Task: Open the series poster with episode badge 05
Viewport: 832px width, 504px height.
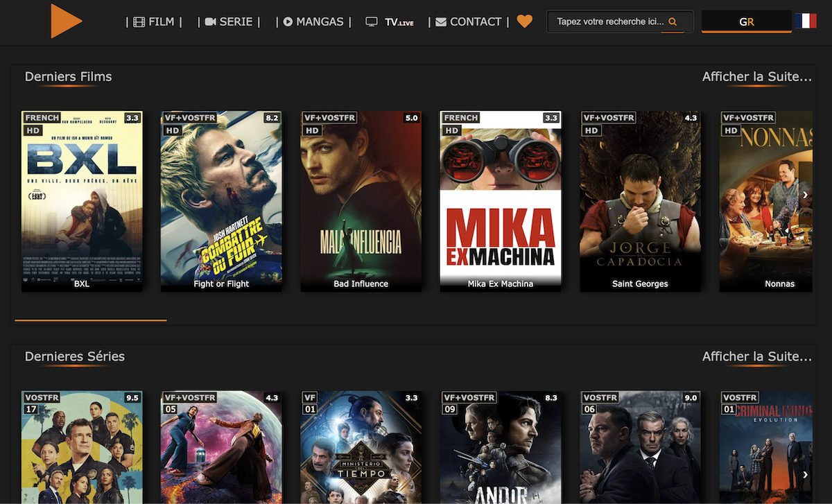Action: point(221,447)
